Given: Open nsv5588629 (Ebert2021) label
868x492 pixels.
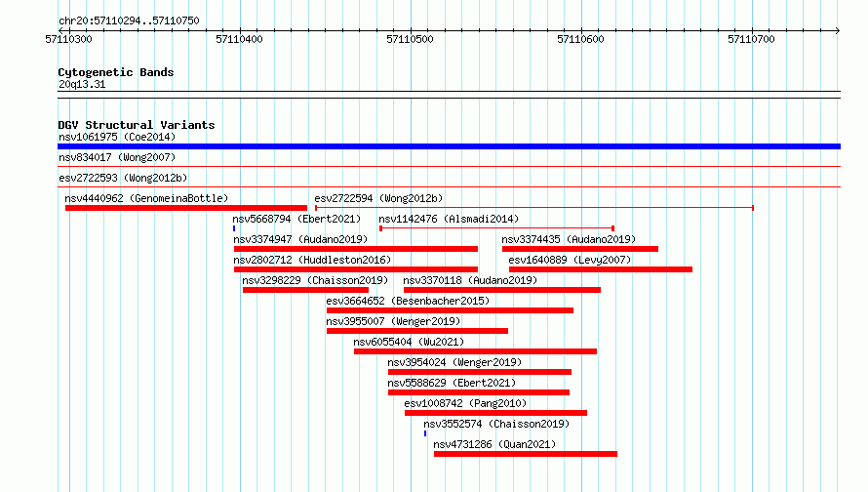Looking at the screenshot, I should (452, 383).
